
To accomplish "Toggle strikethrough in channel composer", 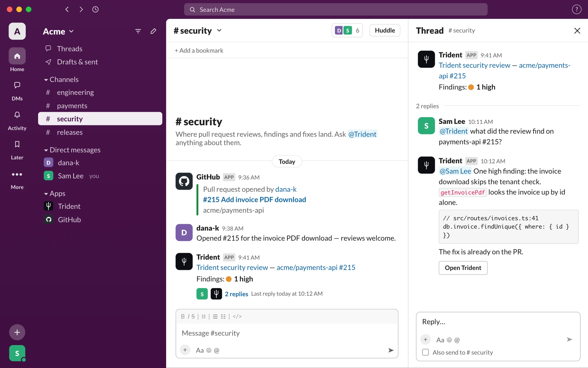I will click(x=193, y=316).
